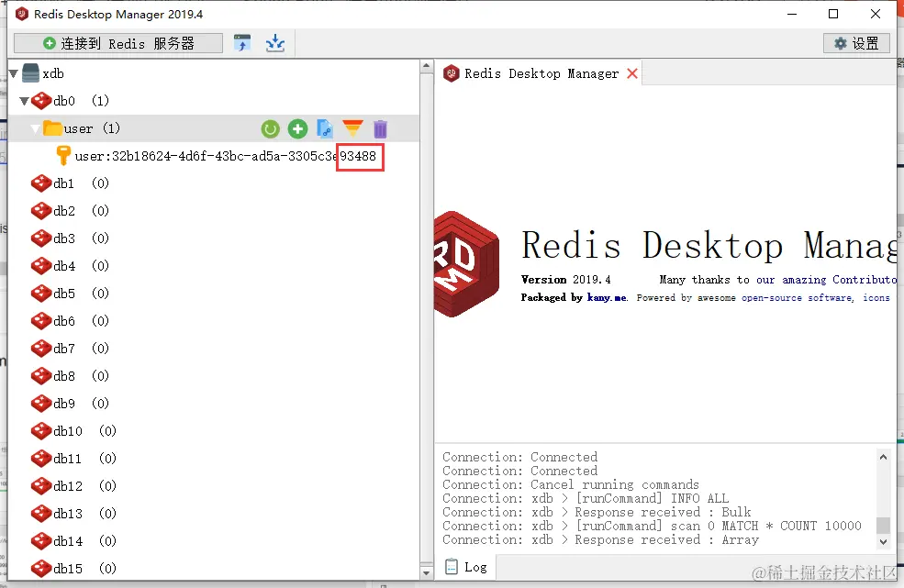Click log line 'Cancel running commands'

(571, 484)
